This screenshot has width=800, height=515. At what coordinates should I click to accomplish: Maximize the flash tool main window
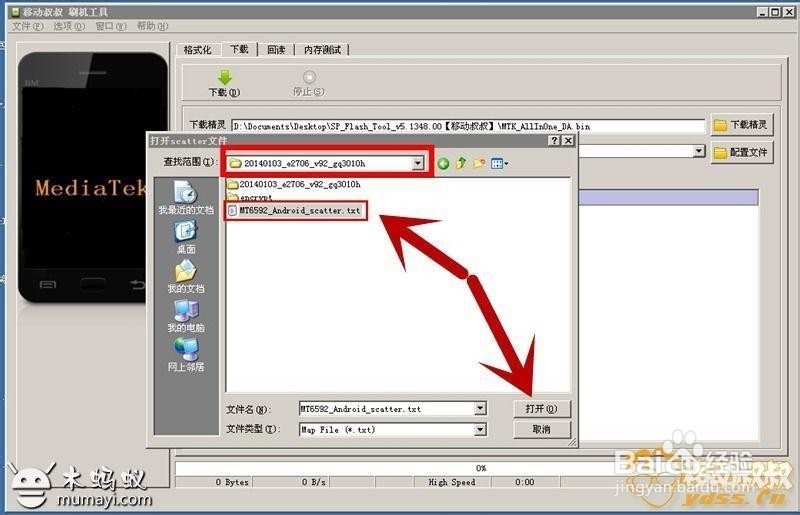click(775, 12)
